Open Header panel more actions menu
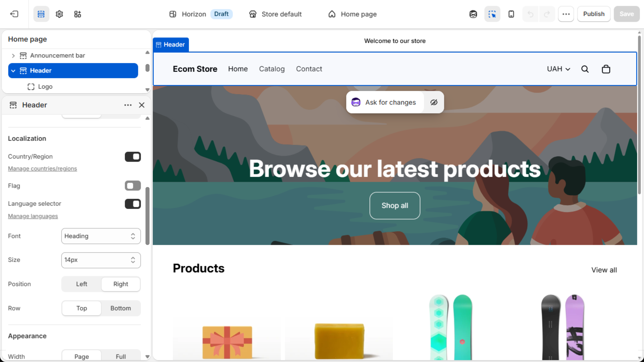 (128, 105)
